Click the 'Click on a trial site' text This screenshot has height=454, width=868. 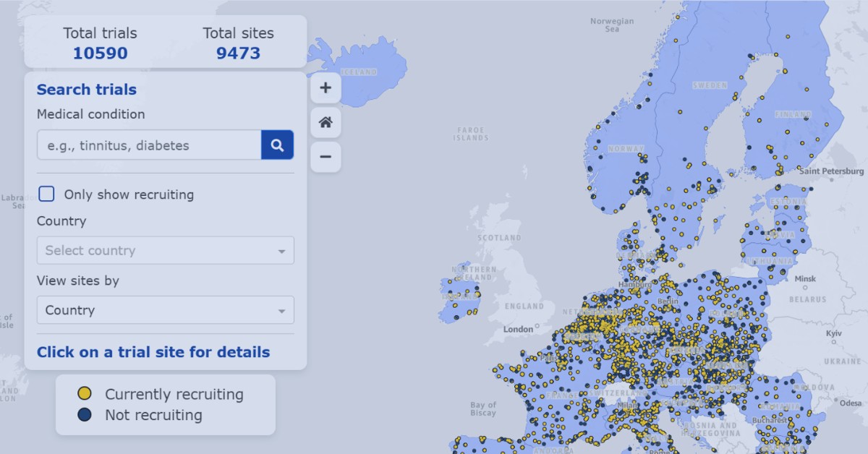(x=153, y=352)
